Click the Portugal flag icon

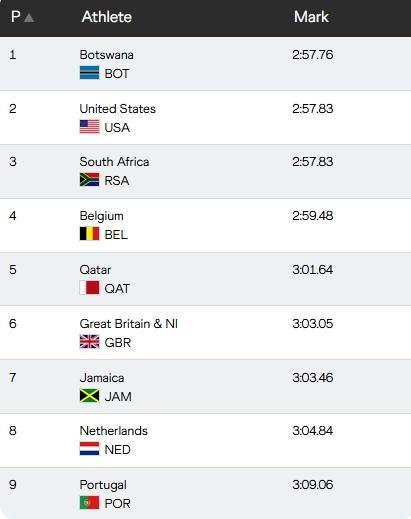[89, 503]
